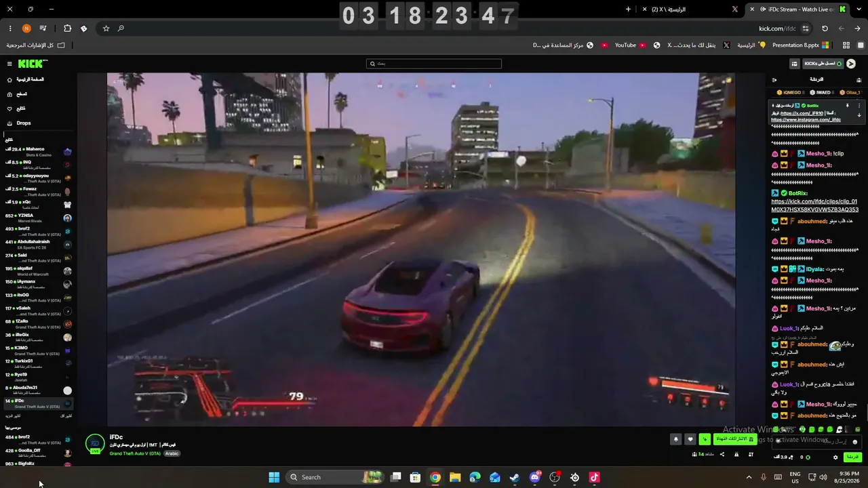This screenshot has width=868, height=488.
Task: Open the pinned x.com/_iFR10 link
Action: click(x=802, y=113)
